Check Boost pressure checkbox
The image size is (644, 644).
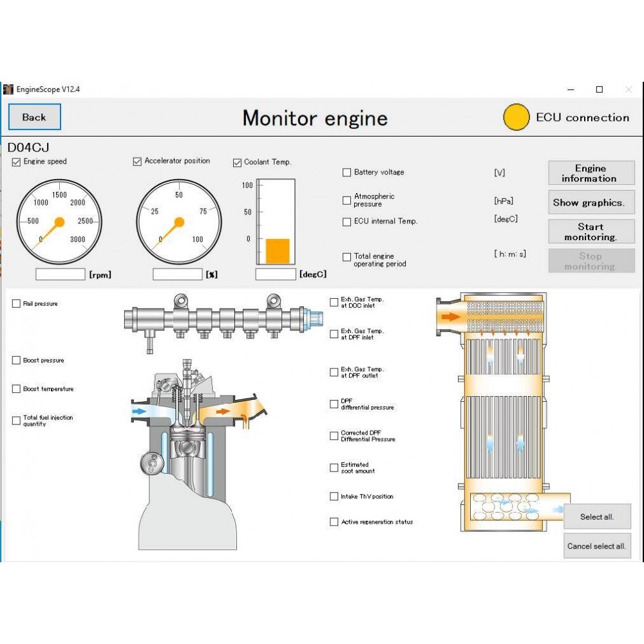17,360
